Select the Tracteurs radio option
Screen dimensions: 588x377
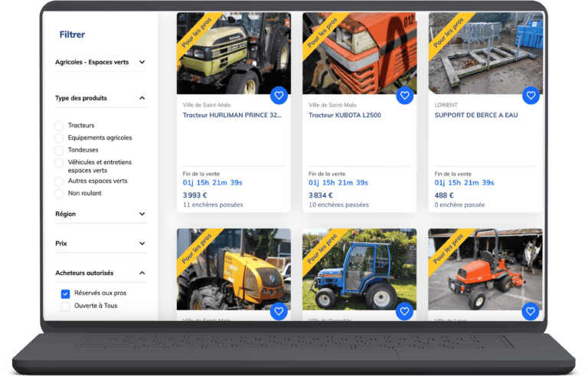(x=59, y=126)
